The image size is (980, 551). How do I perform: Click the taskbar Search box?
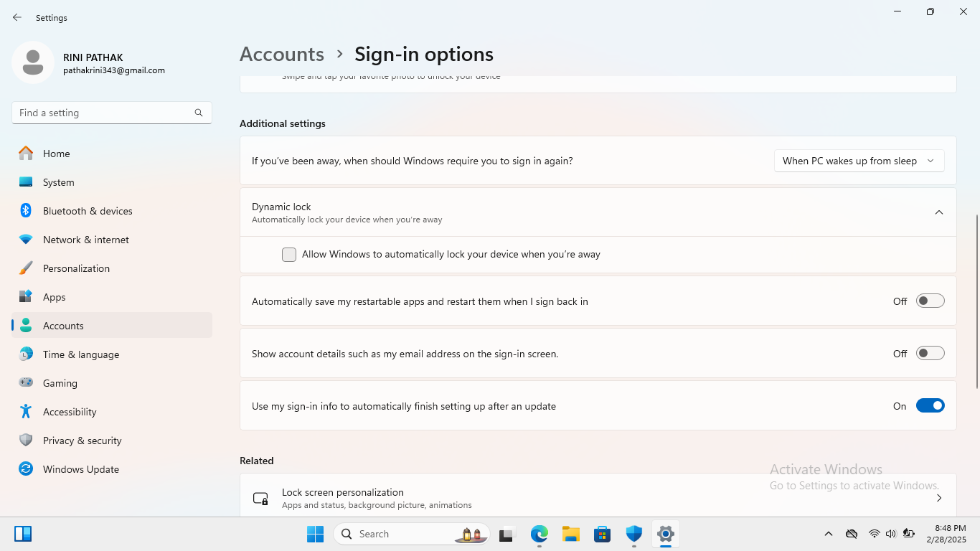click(412, 534)
